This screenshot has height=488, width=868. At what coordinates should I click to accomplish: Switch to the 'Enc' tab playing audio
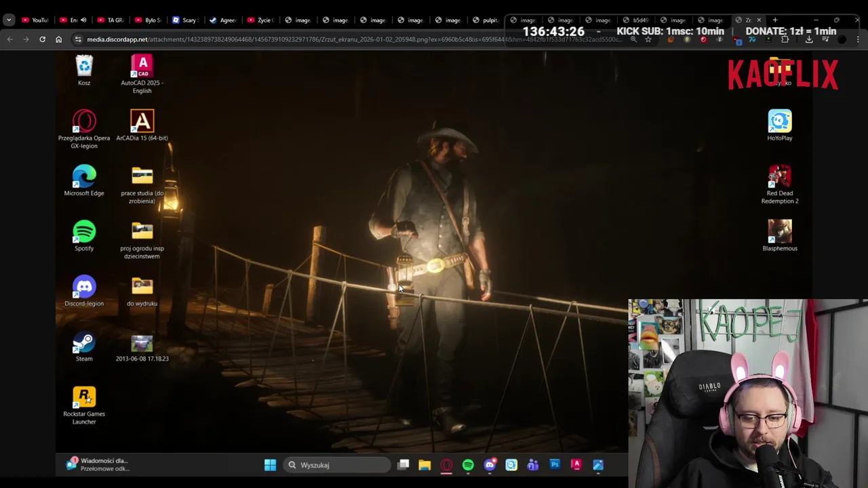click(73, 20)
